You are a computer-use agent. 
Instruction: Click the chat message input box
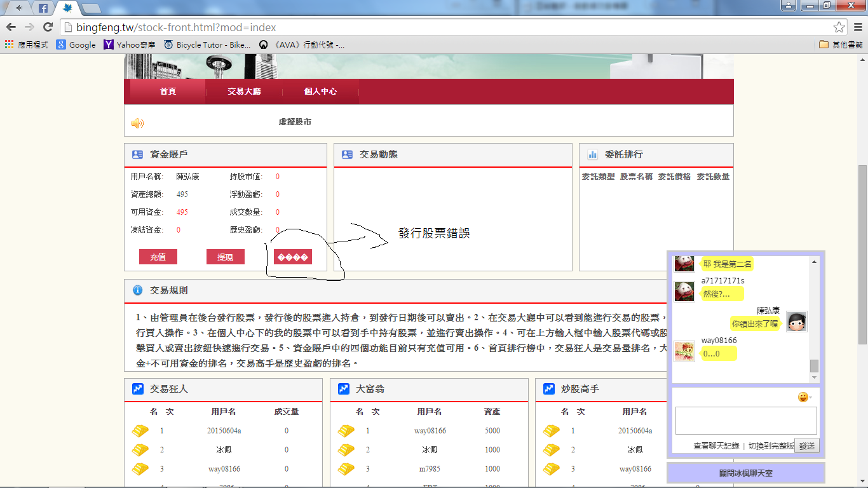click(746, 421)
